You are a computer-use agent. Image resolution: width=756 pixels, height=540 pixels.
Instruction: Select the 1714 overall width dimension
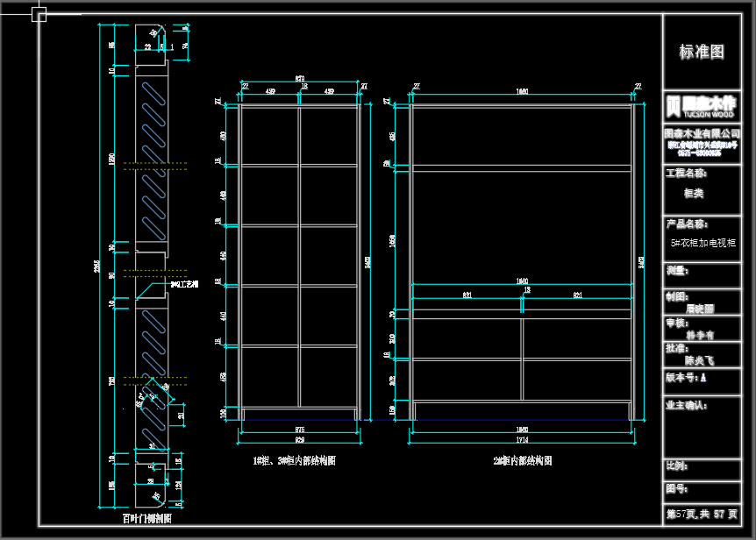click(523, 438)
